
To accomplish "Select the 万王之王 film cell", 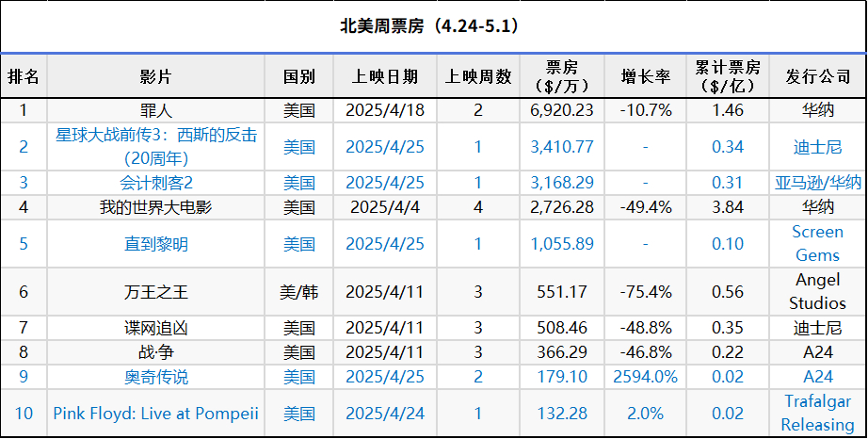I will coord(156,292).
